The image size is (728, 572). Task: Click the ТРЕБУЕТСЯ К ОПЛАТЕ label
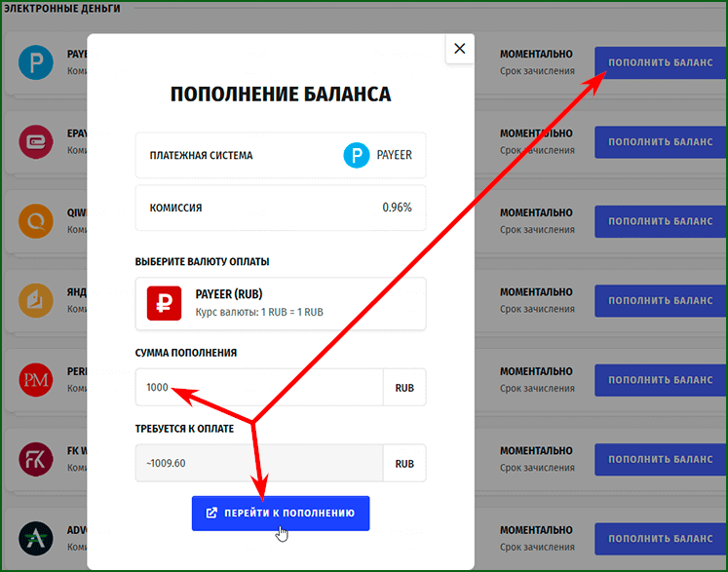coord(184,429)
